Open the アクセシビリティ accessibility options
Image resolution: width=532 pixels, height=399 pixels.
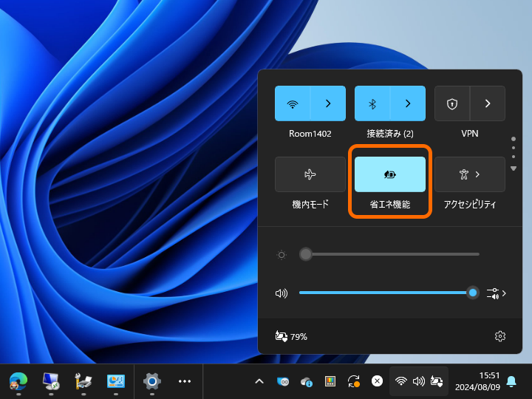point(470,174)
